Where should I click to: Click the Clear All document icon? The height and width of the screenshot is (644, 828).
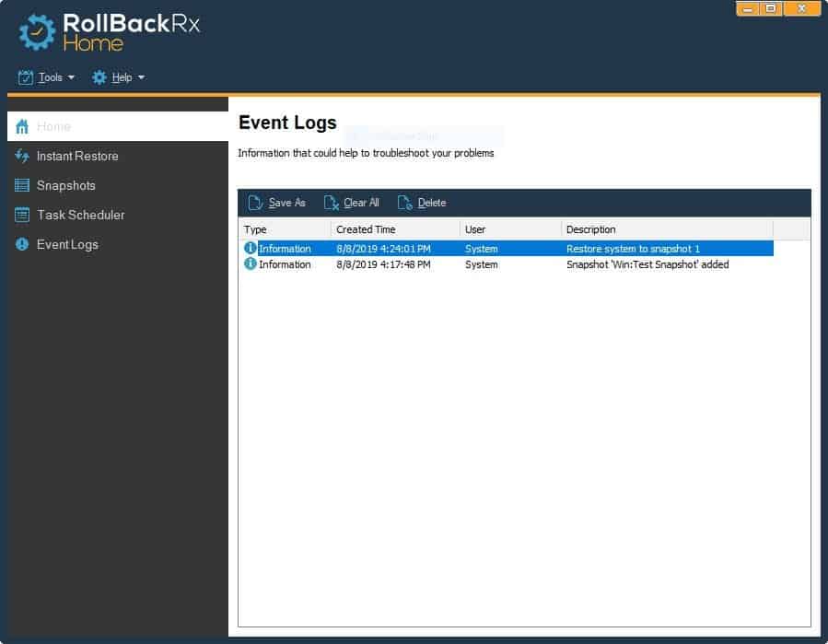(x=331, y=203)
